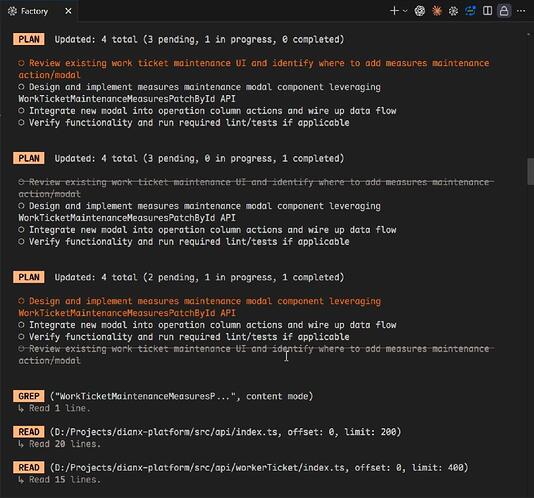534x498 pixels.
Task: Click path 'D:/Projects/dianx-platform/src/api/index.ts' with limit 200
Action: tap(225, 432)
